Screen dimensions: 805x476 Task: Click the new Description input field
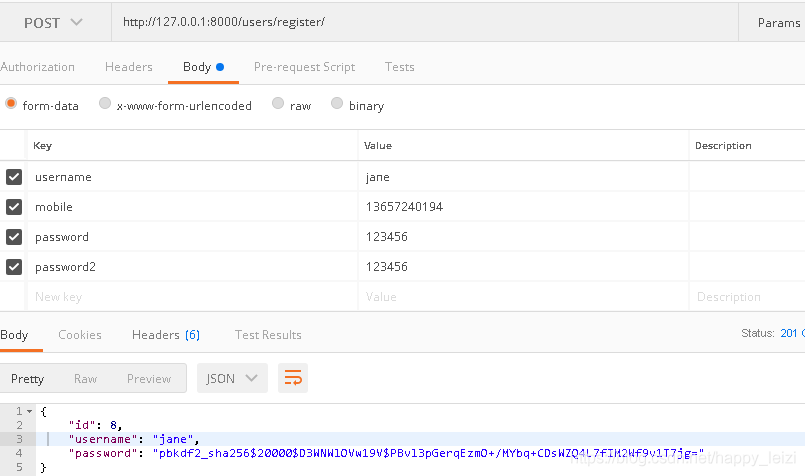point(747,297)
